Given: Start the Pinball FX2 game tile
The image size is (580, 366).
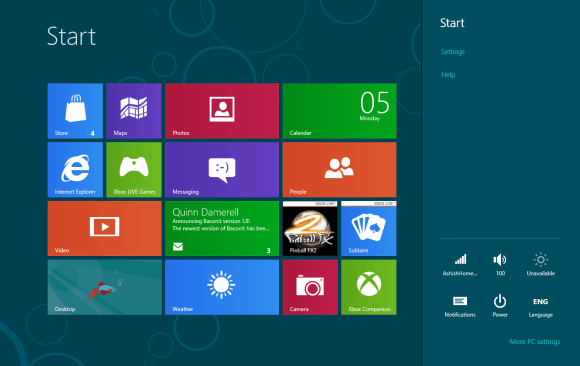Looking at the screenshot, I should 310,228.
